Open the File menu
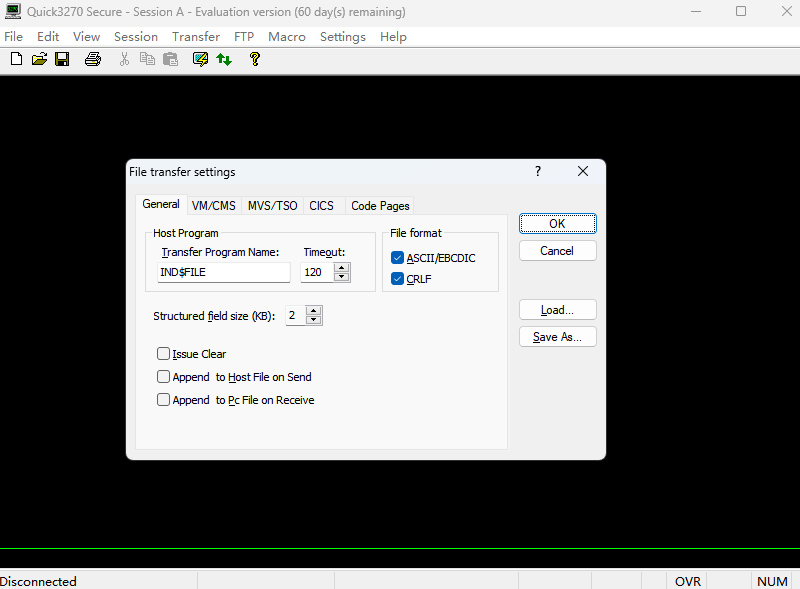 tap(13, 37)
